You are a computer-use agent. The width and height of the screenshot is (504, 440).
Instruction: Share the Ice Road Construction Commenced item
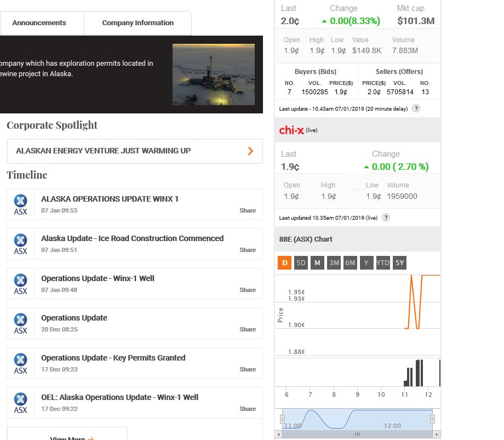click(x=248, y=250)
